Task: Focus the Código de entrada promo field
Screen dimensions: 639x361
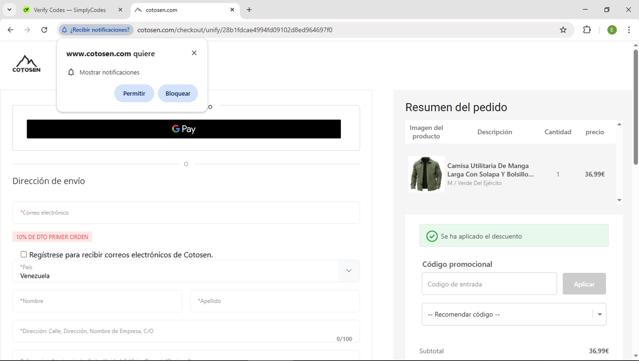Action: pos(489,284)
